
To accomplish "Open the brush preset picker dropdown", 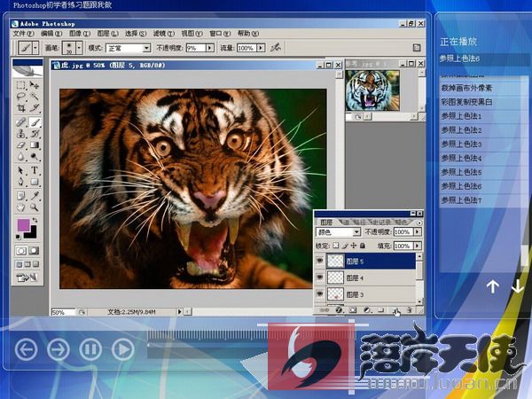I will pyautogui.click(x=79, y=48).
